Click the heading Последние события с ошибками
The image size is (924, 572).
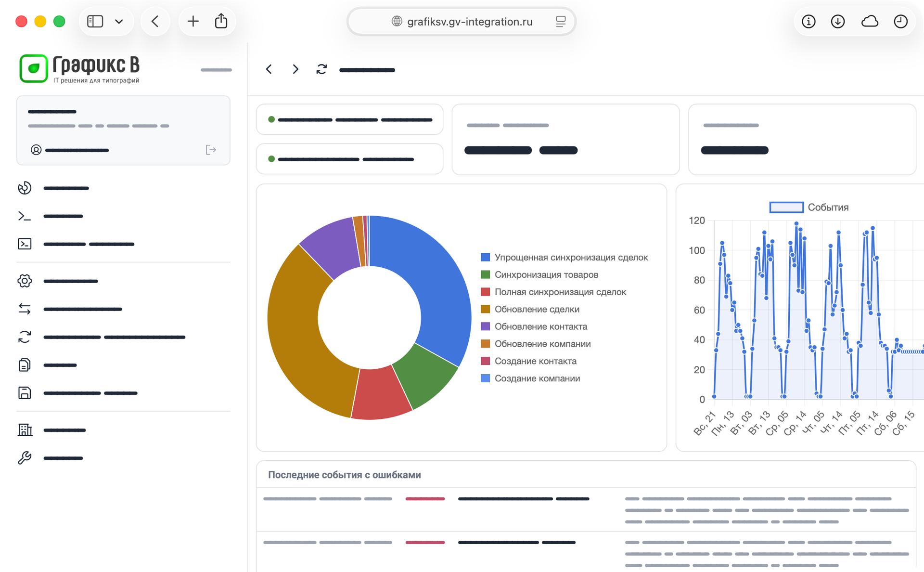click(x=345, y=475)
